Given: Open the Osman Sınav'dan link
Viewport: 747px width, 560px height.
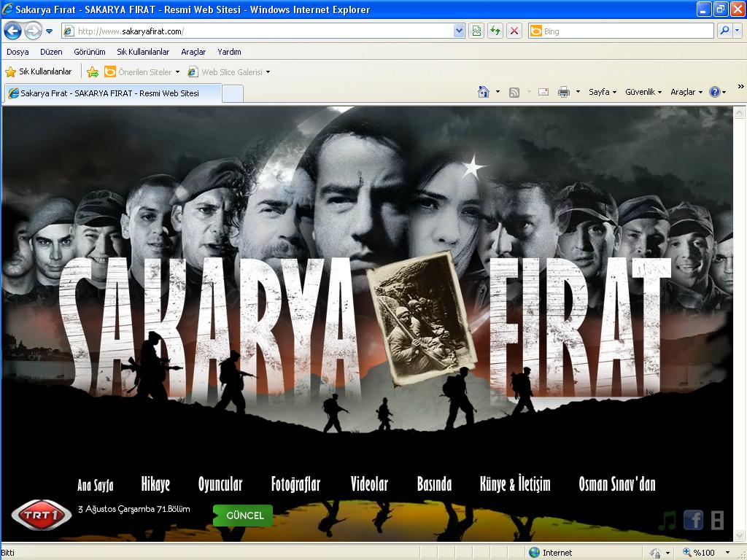Looking at the screenshot, I should point(617,484).
